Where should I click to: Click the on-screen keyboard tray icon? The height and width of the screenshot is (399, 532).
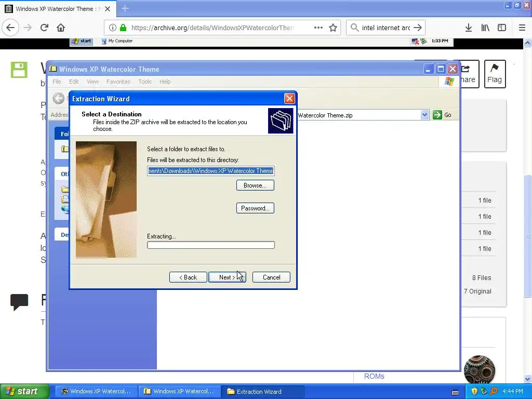455,392
